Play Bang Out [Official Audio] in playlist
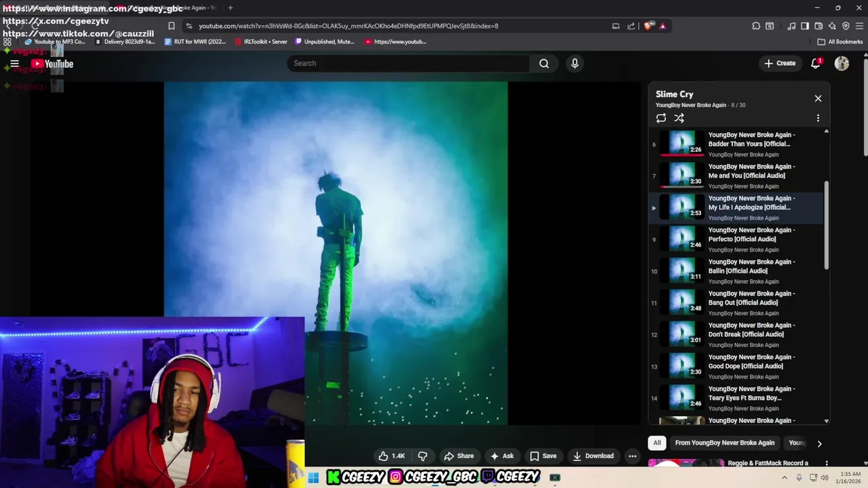 [736, 303]
